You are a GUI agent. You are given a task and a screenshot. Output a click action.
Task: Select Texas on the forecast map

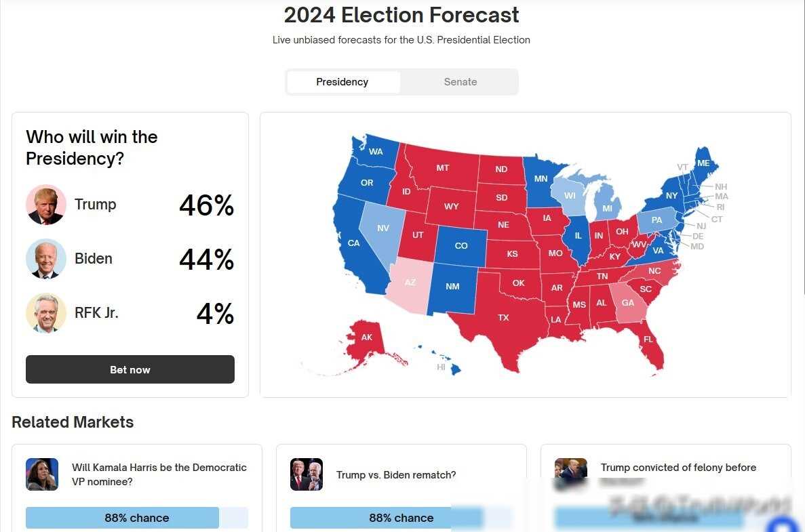(503, 318)
